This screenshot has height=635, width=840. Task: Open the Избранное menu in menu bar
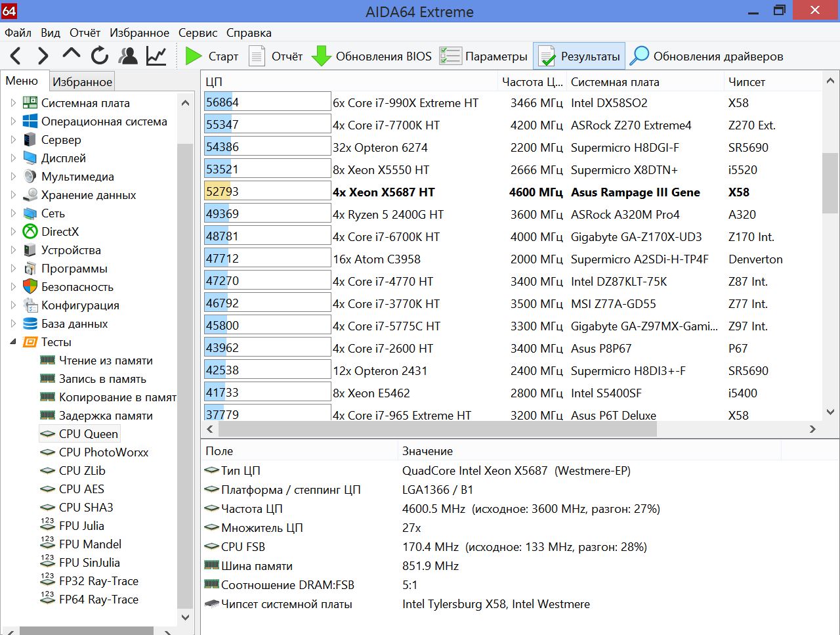[x=139, y=33]
